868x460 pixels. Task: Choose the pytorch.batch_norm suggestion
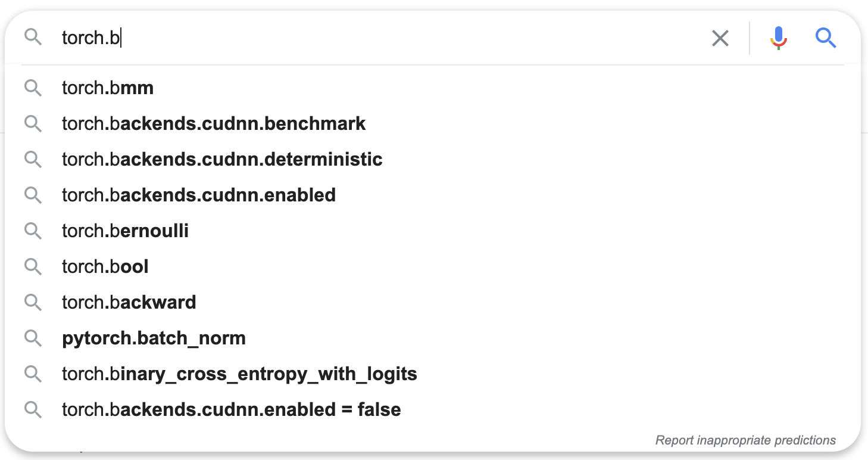pos(433,338)
